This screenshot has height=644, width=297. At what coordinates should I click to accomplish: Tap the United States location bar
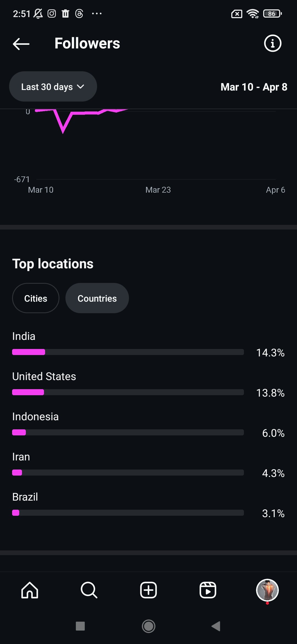pos(128,392)
